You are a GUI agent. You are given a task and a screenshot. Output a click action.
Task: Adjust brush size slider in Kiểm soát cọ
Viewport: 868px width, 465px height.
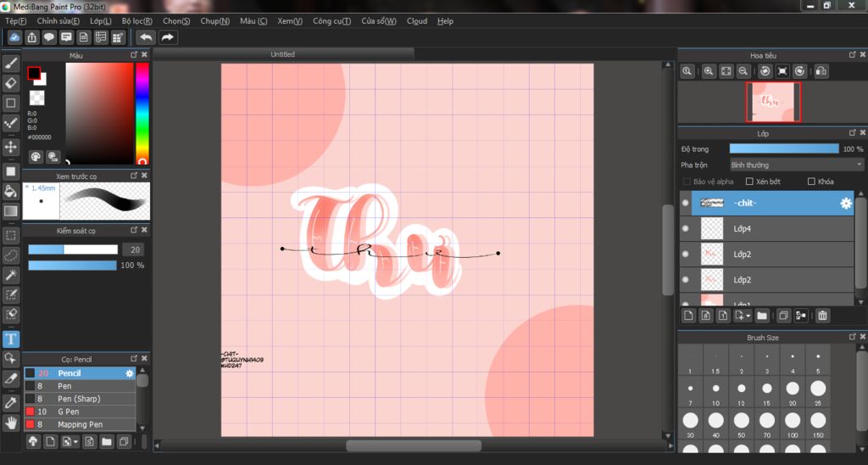[73, 249]
